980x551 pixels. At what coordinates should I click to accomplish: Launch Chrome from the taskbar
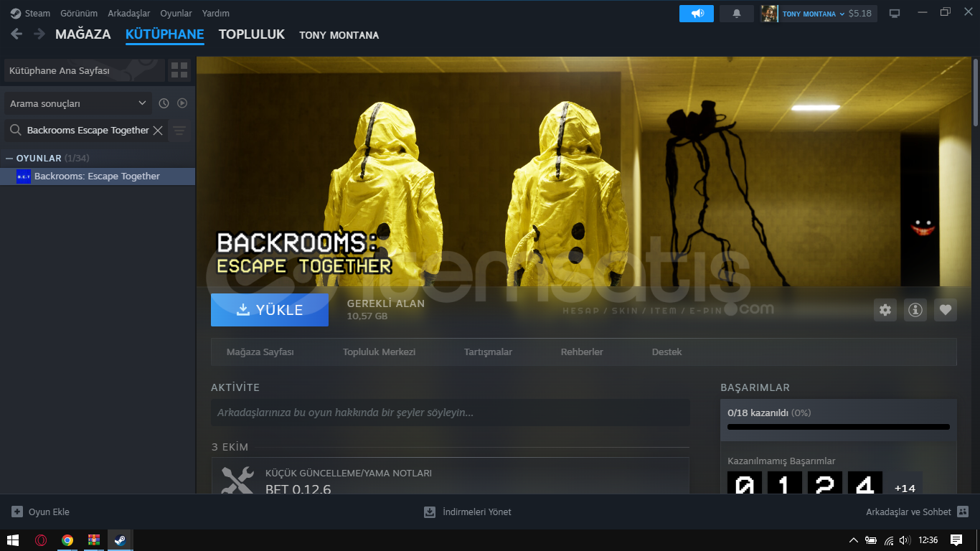(67, 540)
